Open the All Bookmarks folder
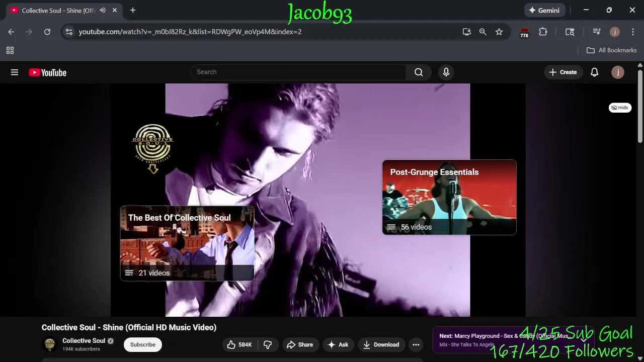Viewport: 644px width, 362px height. tap(612, 50)
